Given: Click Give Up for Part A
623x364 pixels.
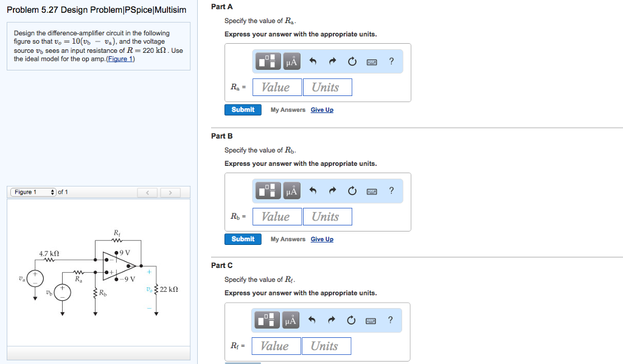Looking at the screenshot, I should (322, 110).
